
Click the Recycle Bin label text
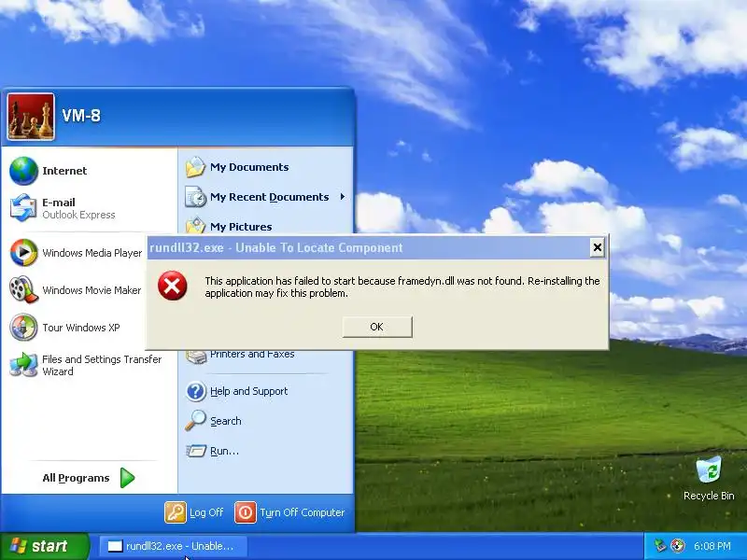[x=709, y=496]
